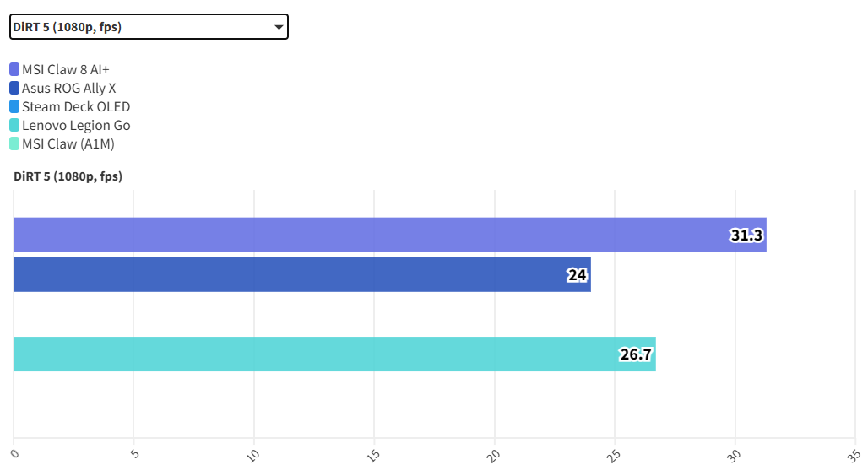Toggle the Steam Deck OLED legend label
The width and height of the screenshot is (868, 476).
76,106
